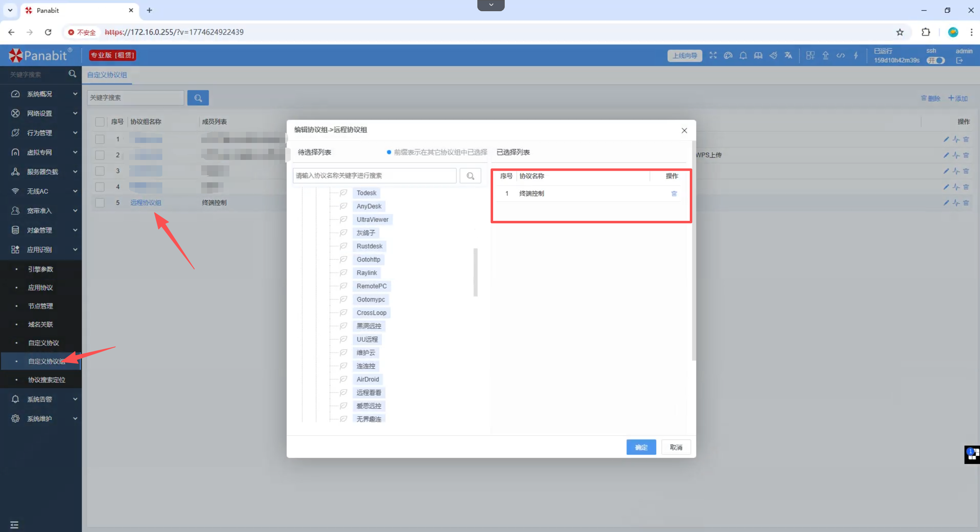Toggle the ssh switch

tap(936, 60)
